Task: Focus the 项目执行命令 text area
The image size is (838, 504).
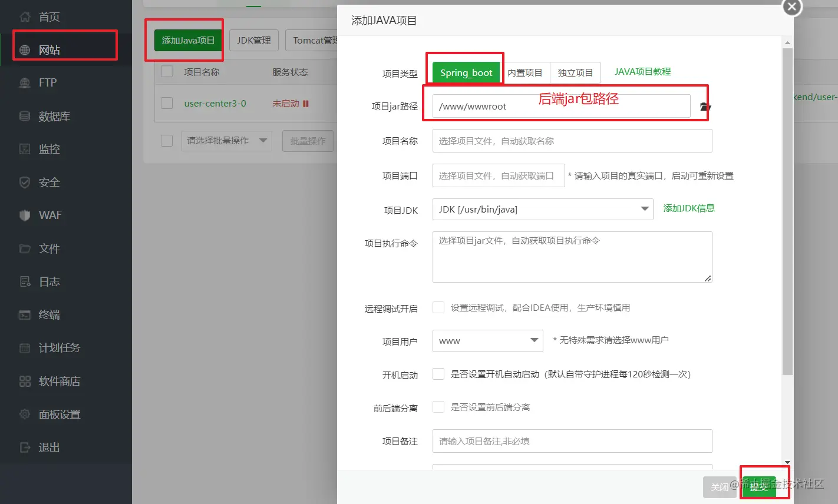Action: (572, 257)
